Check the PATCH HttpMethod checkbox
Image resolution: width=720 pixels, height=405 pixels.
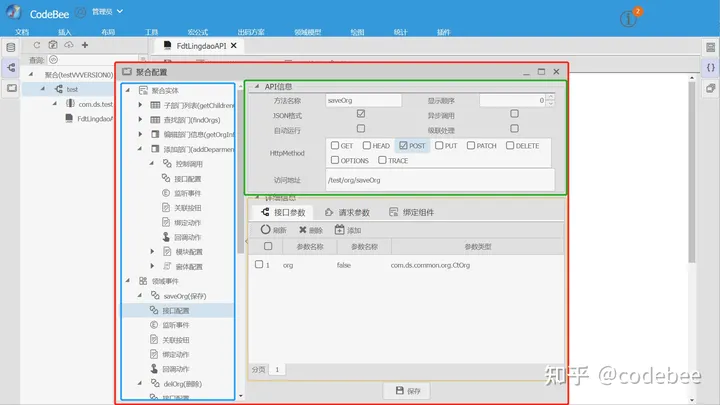click(x=471, y=146)
